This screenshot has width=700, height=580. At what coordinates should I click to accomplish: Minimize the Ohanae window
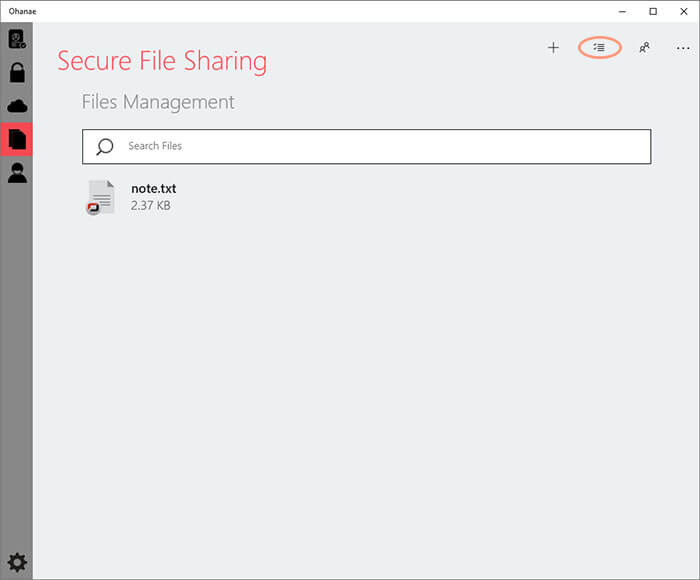point(622,12)
